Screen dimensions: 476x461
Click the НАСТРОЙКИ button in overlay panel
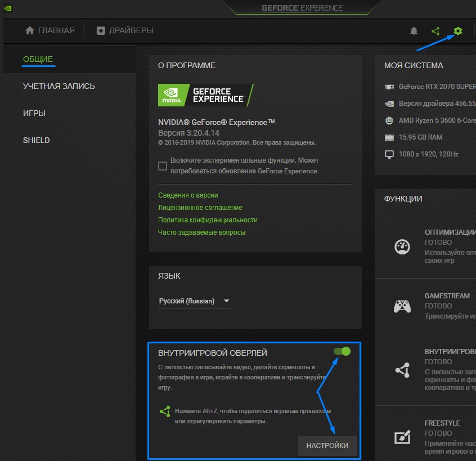tap(327, 445)
